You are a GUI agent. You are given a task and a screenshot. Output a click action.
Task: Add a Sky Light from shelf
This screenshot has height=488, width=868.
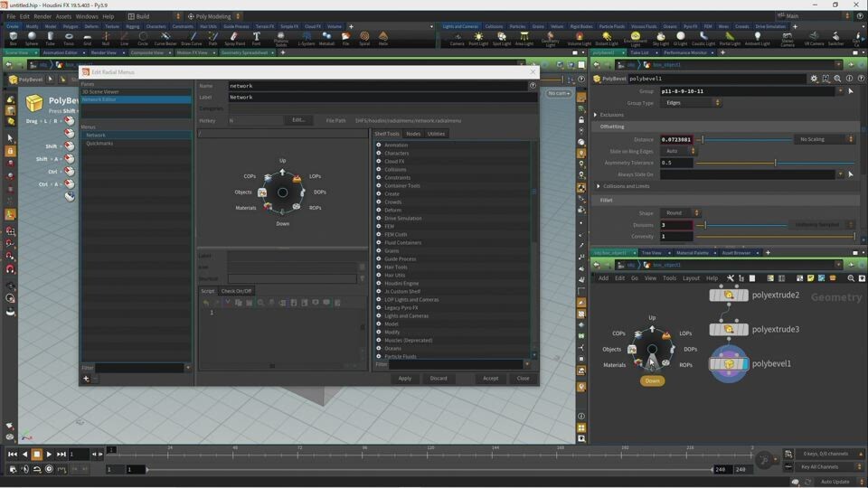coord(660,38)
